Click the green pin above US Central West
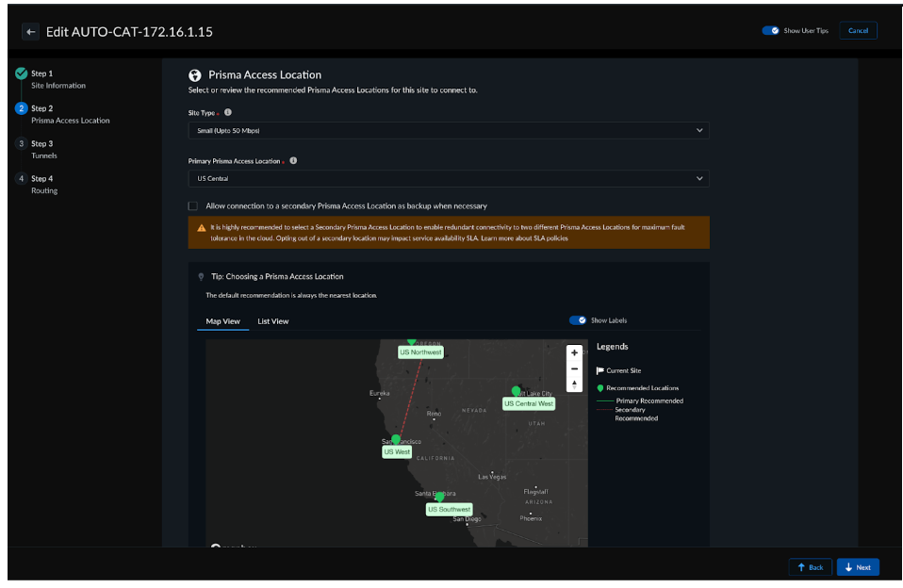Viewport: 903px width, 588px height. click(516, 392)
